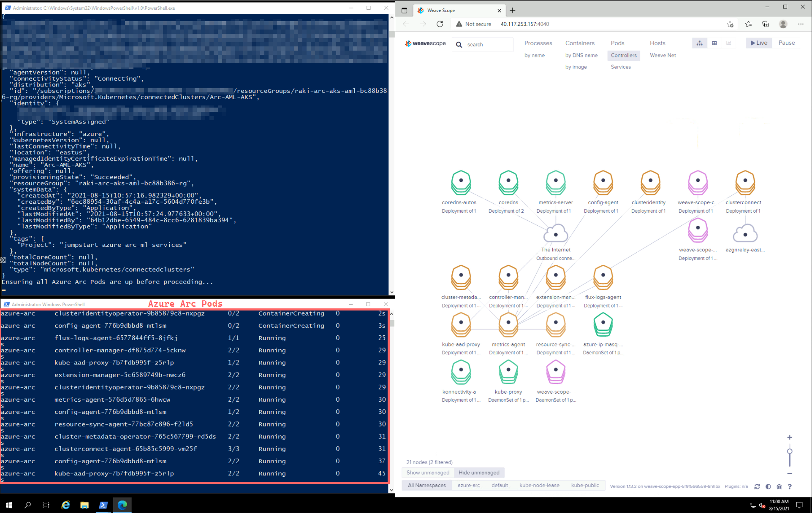Toggle contrast mode icon in footer
Viewport: 812px width, 513px height.
coord(768,486)
